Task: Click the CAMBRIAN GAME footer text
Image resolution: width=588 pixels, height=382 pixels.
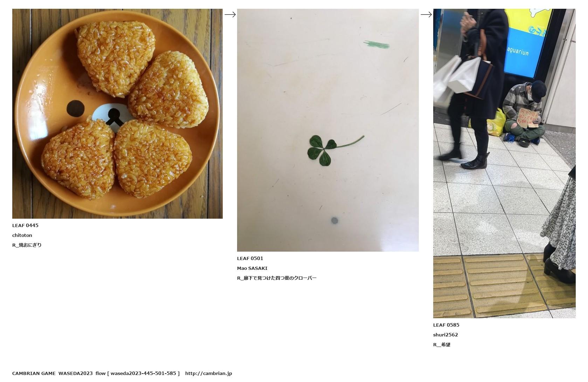Action: click(34, 373)
